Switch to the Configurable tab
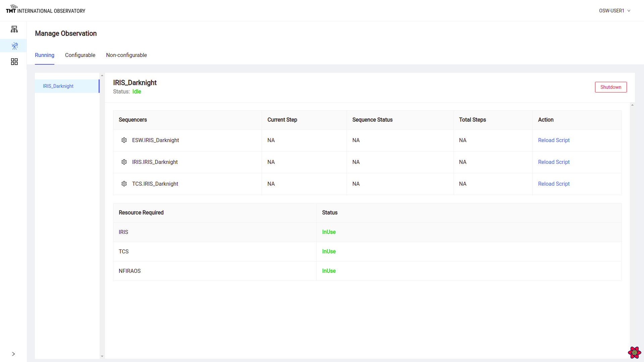This screenshot has height=362, width=644. [x=80, y=55]
